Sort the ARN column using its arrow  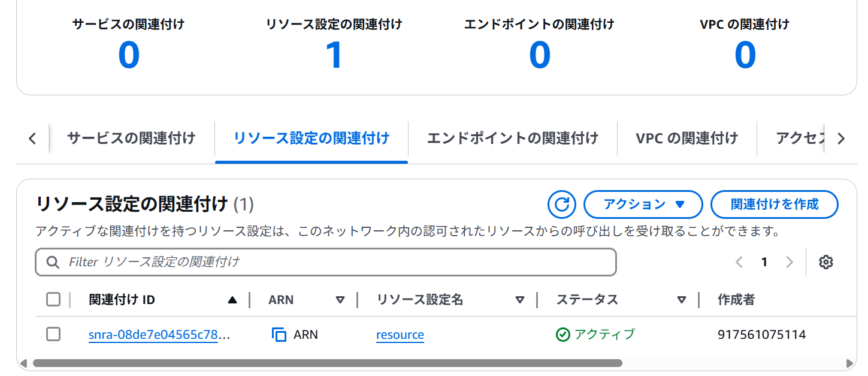pos(340,300)
